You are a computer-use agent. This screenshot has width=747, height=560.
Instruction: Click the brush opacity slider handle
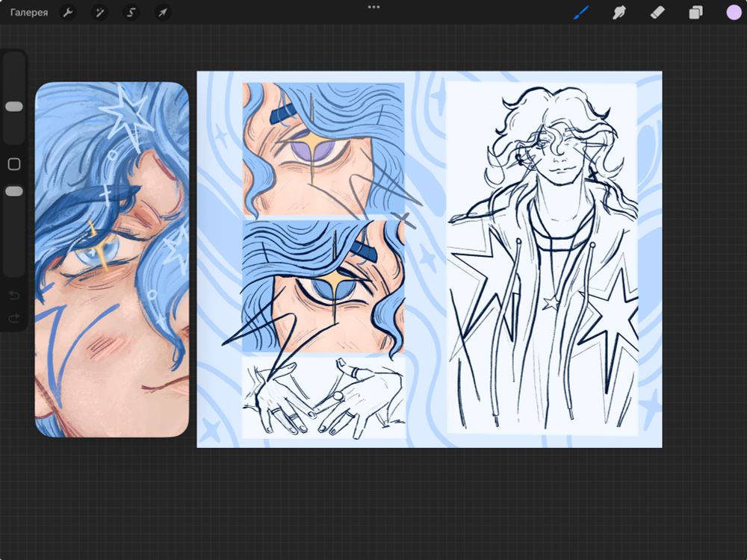[14, 191]
